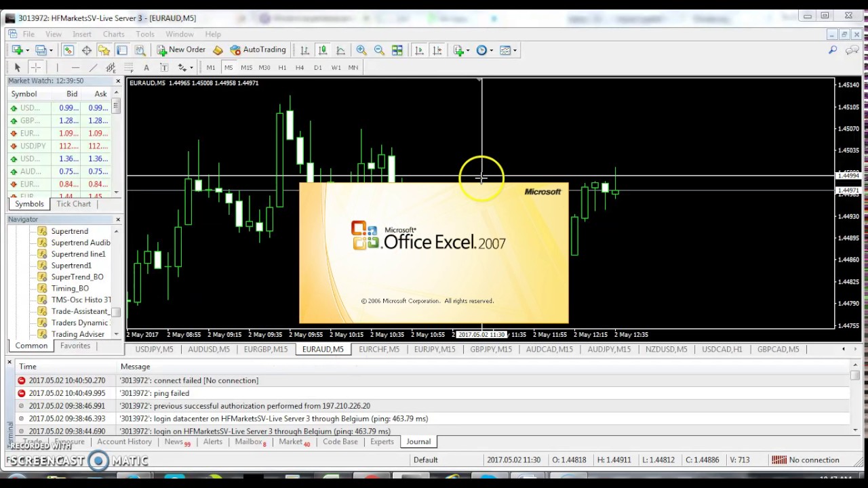The width and height of the screenshot is (868, 488).
Task: Toggle the Navigator star-folder icon
Action: click(x=104, y=50)
